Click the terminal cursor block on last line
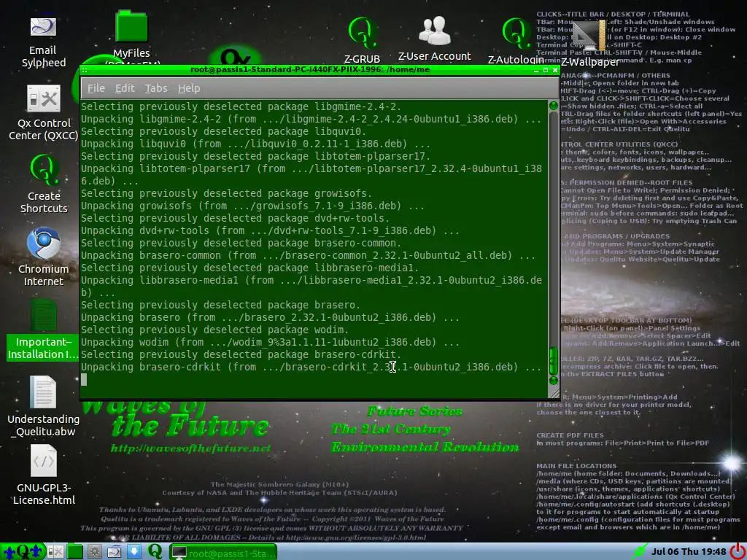Image resolution: width=747 pixels, height=560 pixels. (x=84, y=379)
